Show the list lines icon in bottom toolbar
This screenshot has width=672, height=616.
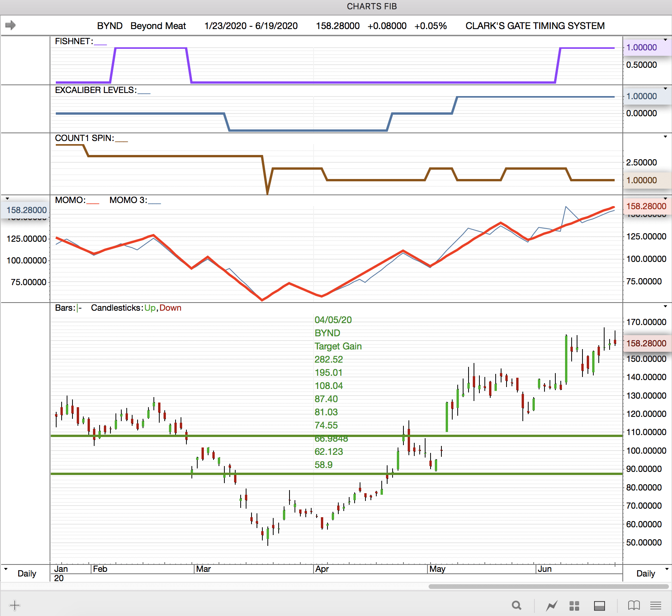[x=656, y=605]
